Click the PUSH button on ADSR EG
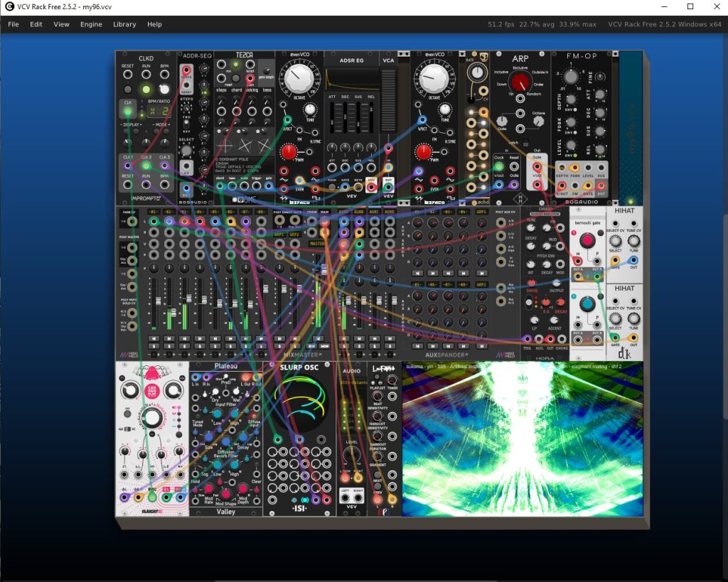This screenshot has width=728, height=582. click(332, 187)
